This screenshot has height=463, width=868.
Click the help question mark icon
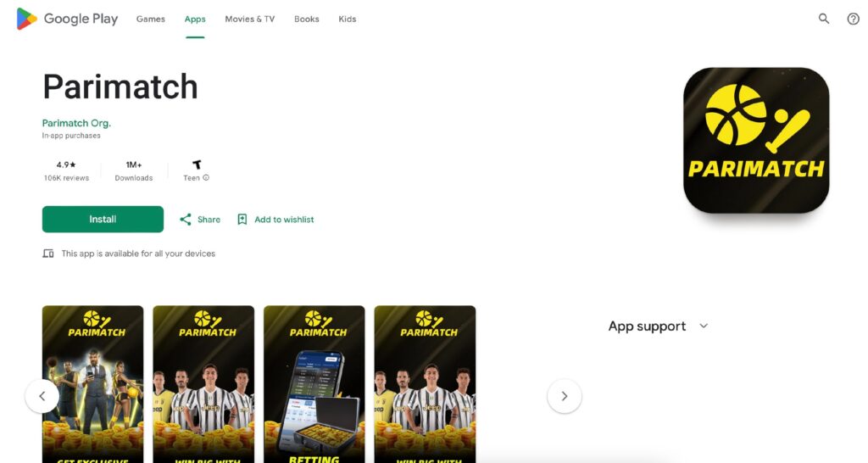click(853, 19)
